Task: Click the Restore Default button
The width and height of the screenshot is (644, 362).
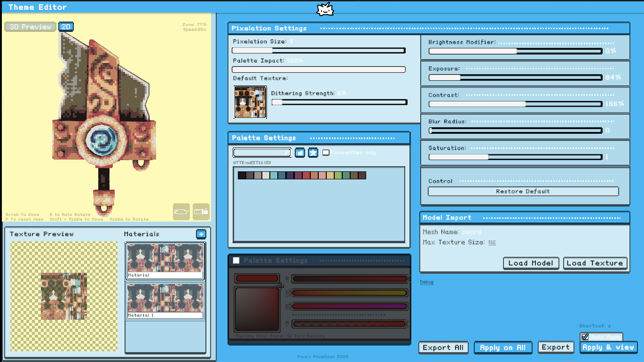Action: coord(523,192)
